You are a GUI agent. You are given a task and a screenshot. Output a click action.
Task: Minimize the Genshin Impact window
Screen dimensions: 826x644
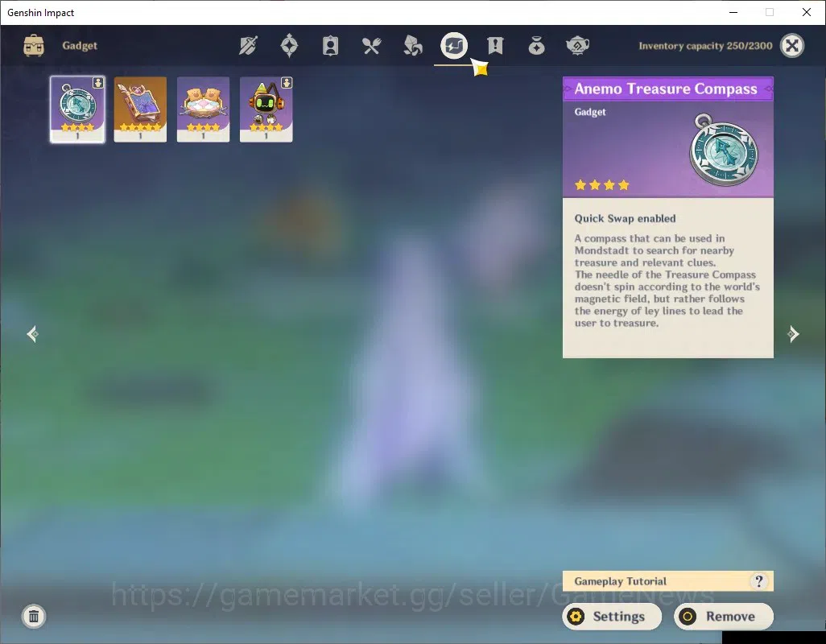point(733,12)
